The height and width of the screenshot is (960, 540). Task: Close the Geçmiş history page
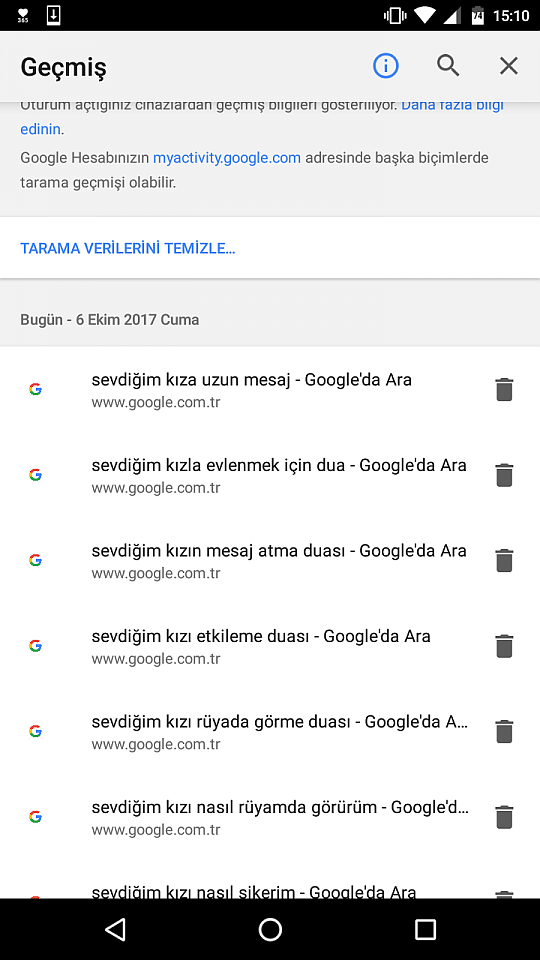click(x=509, y=66)
